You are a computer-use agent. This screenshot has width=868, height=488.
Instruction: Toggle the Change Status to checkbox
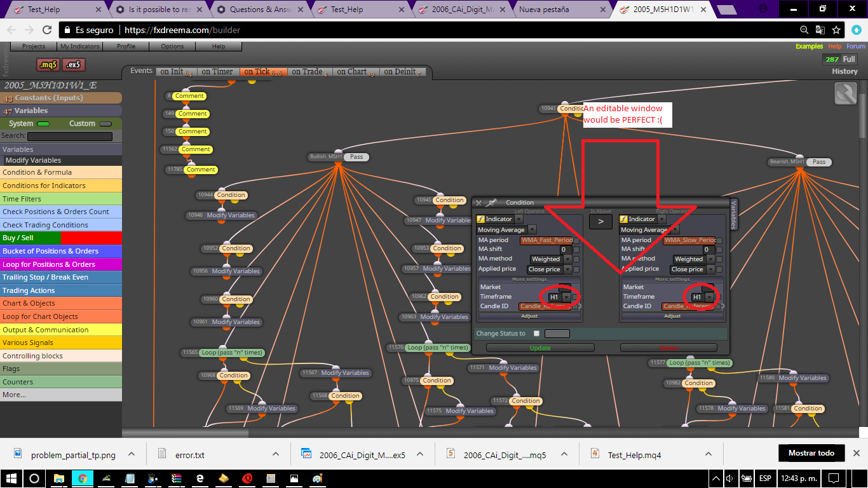536,333
